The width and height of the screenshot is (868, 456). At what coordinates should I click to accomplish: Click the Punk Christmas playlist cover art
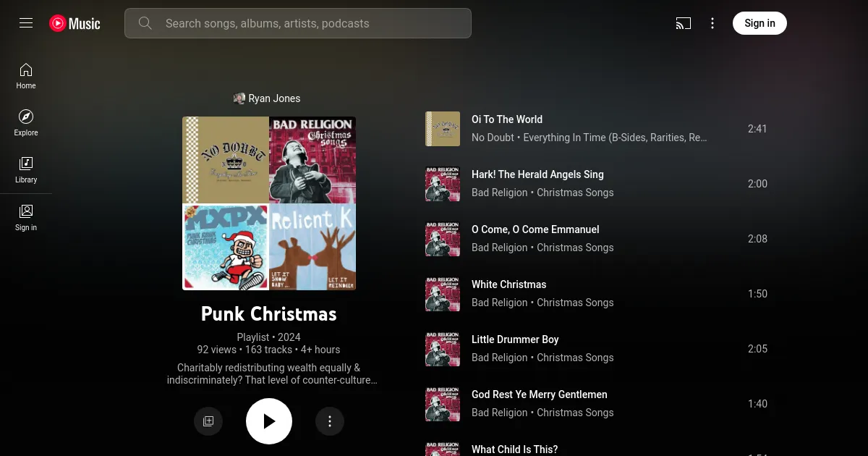268,203
